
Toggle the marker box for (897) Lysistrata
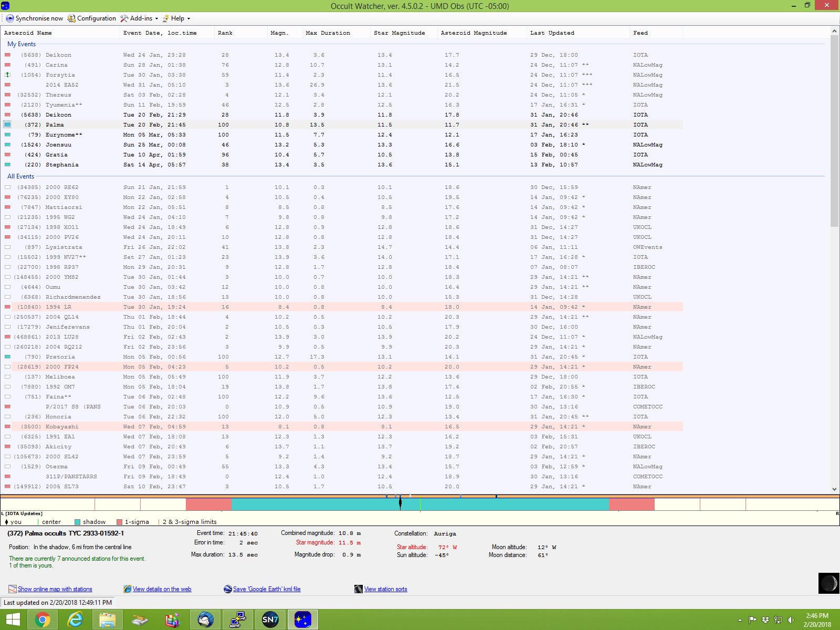click(x=7, y=247)
